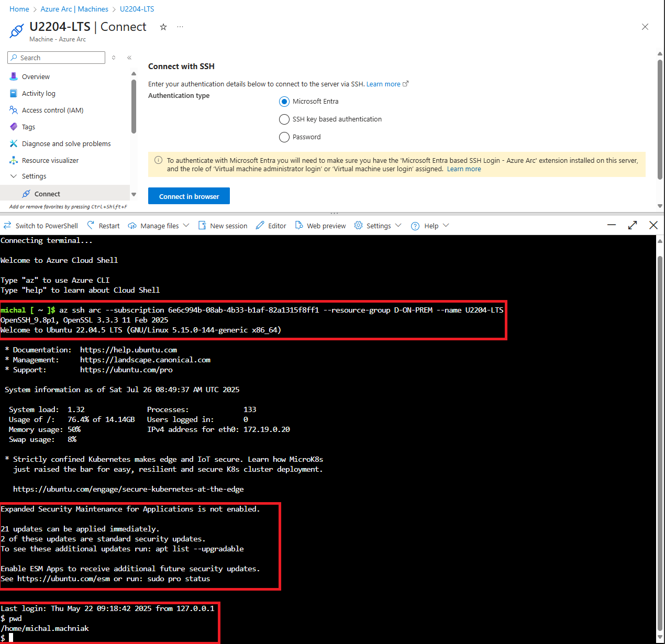Click the Overview icon in the sidebar
The image size is (665, 644).
14,76
